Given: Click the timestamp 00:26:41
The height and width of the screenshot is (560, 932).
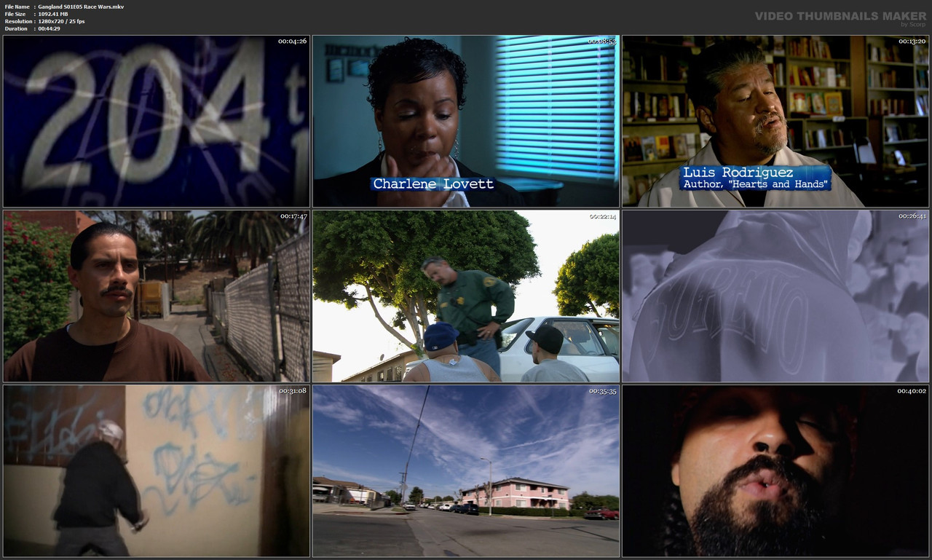Looking at the screenshot, I should (x=912, y=216).
